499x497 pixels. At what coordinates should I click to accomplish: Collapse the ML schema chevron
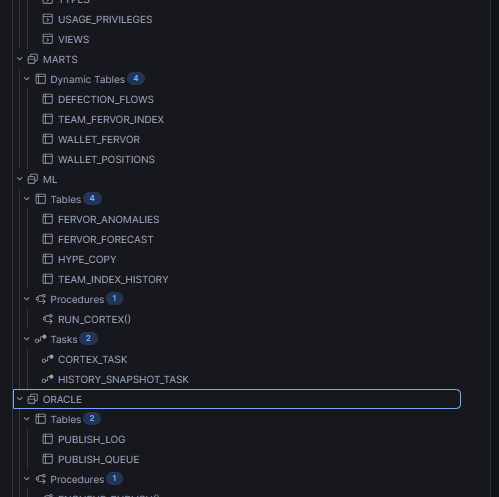click(20, 179)
